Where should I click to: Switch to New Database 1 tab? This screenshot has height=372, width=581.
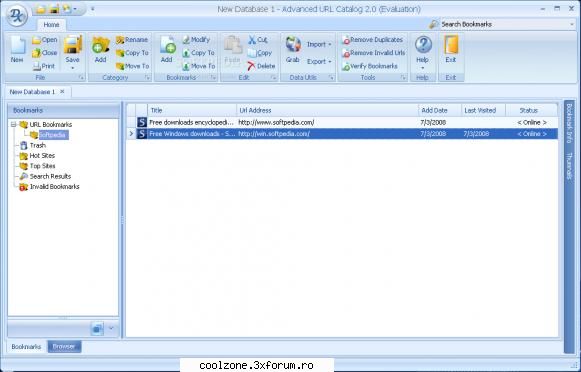coord(32,92)
